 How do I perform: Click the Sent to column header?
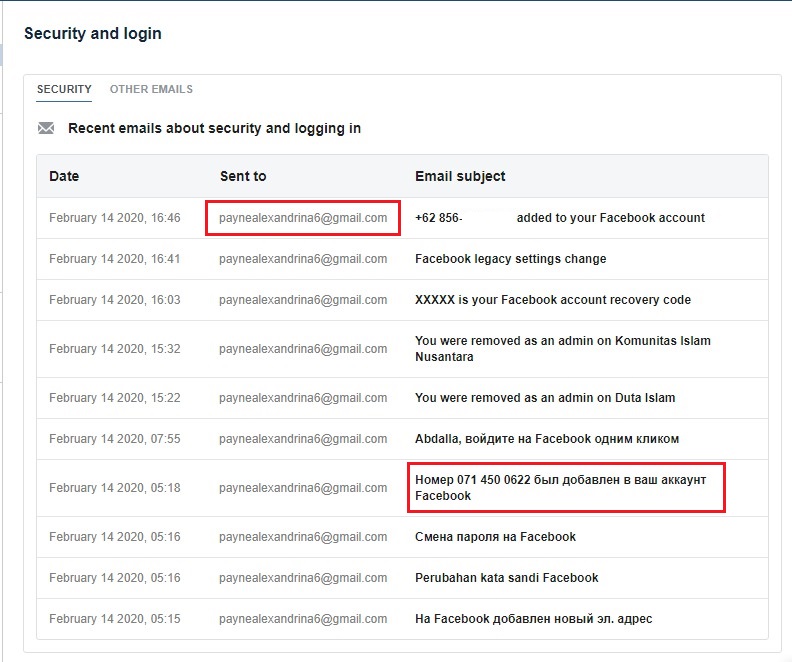point(243,176)
